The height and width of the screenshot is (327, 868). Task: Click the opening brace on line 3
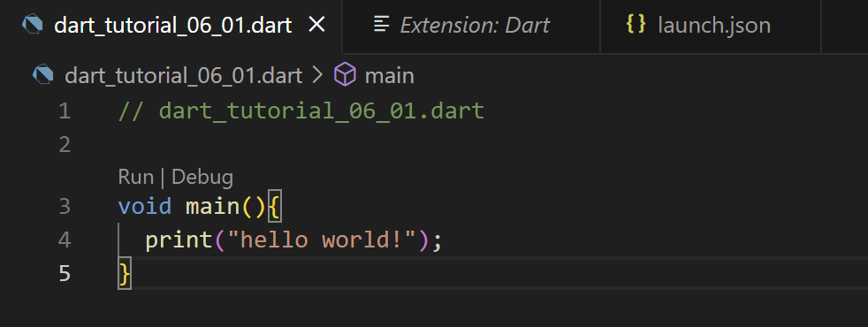[275, 208]
